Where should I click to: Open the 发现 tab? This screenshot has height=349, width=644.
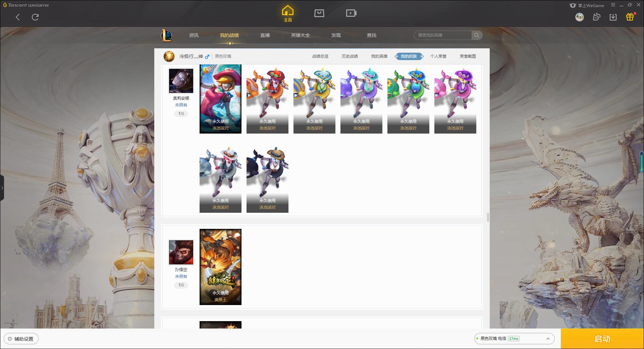coord(336,35)
